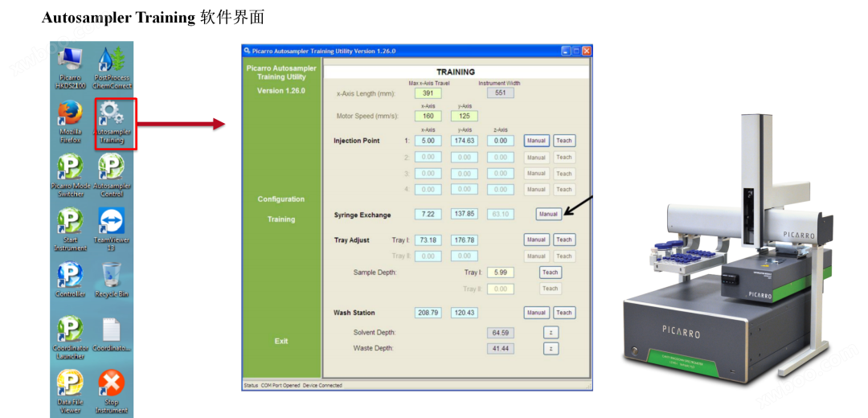Click Tray I y field 176.78
This screenshot has width=868, height=418.
[465, 240]
